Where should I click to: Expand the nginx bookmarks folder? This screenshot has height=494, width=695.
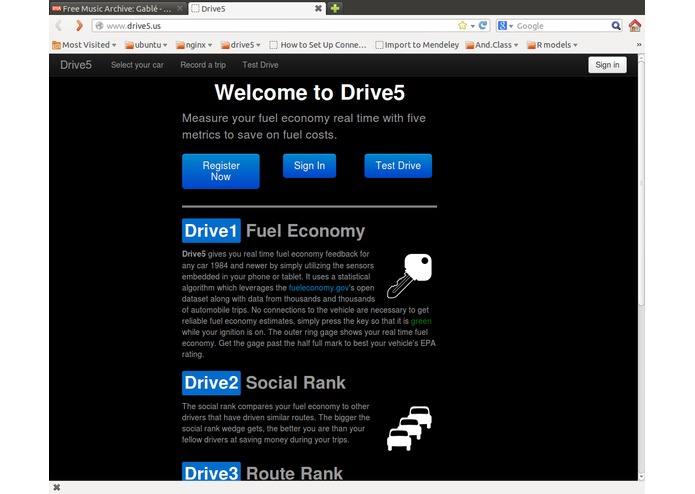(194, 45)
